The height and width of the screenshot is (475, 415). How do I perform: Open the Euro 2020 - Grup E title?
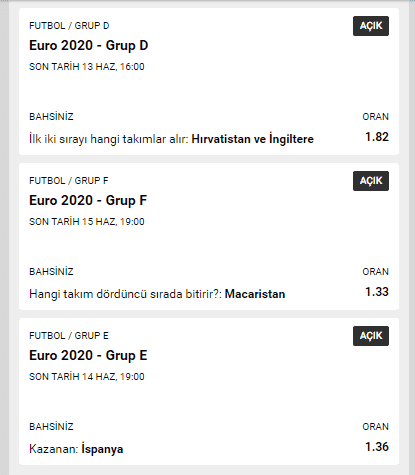(x=88, y=356)
